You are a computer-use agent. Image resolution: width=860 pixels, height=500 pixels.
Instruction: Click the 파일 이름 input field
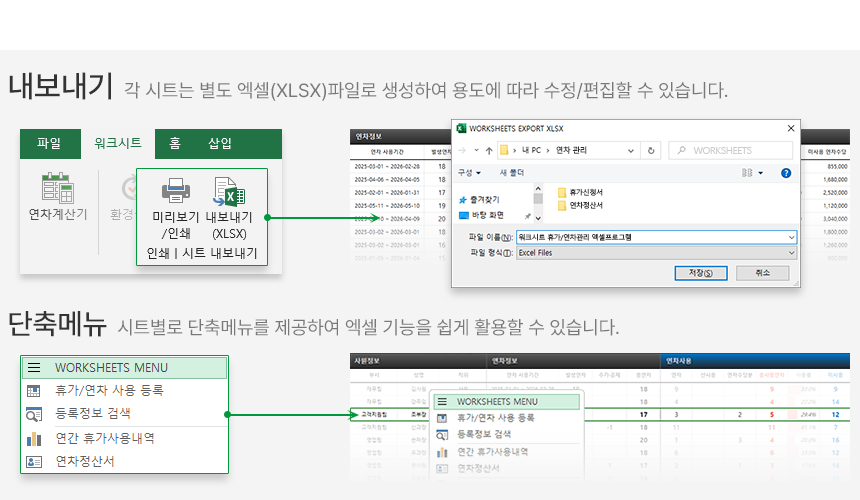(x=650, y=237)
